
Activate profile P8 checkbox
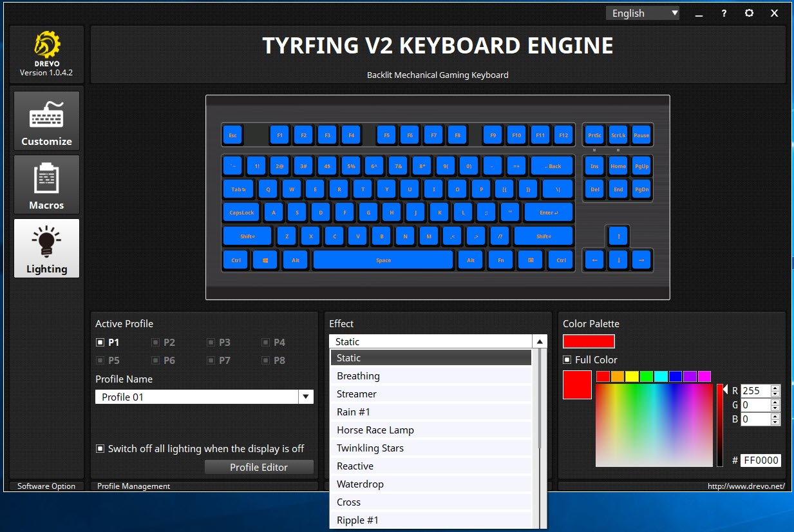coord(265,361)
